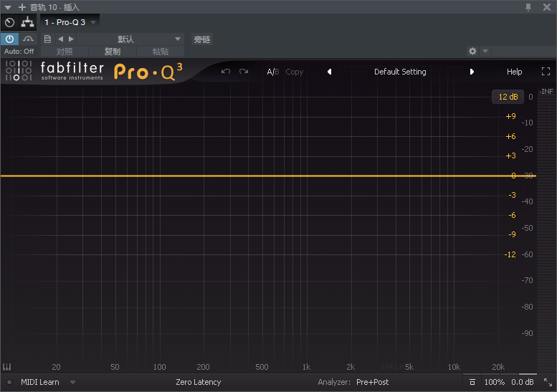The image size is (557, 392).
Task: Click the FabFilter logo icon
Action: 19,71
